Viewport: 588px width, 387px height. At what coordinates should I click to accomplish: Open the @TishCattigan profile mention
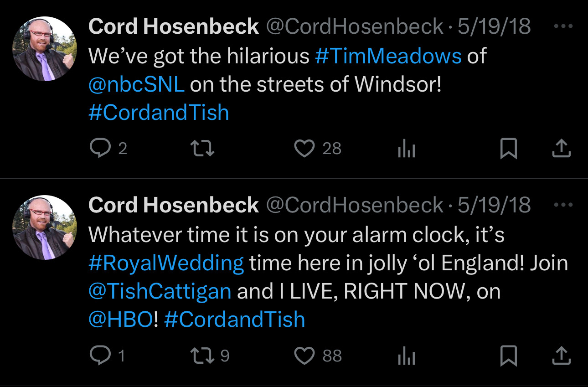click(x=160, y=292)
